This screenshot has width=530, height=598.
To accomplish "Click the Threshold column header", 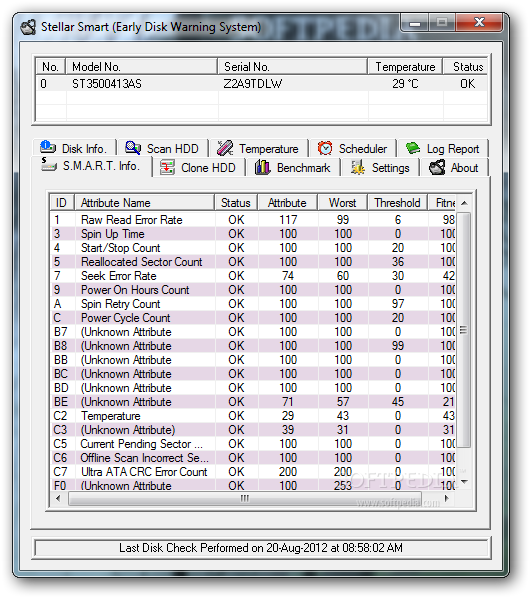I will (397, 203).
